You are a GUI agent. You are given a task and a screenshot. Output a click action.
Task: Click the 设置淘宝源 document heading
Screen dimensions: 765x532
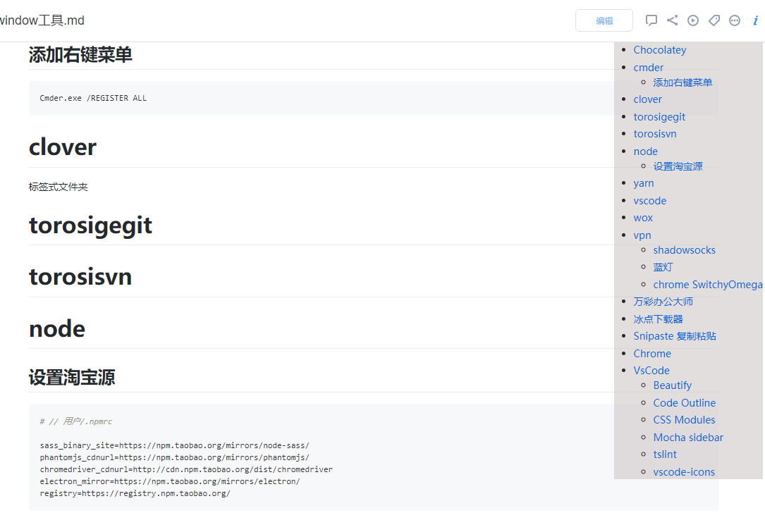(72, 378)
